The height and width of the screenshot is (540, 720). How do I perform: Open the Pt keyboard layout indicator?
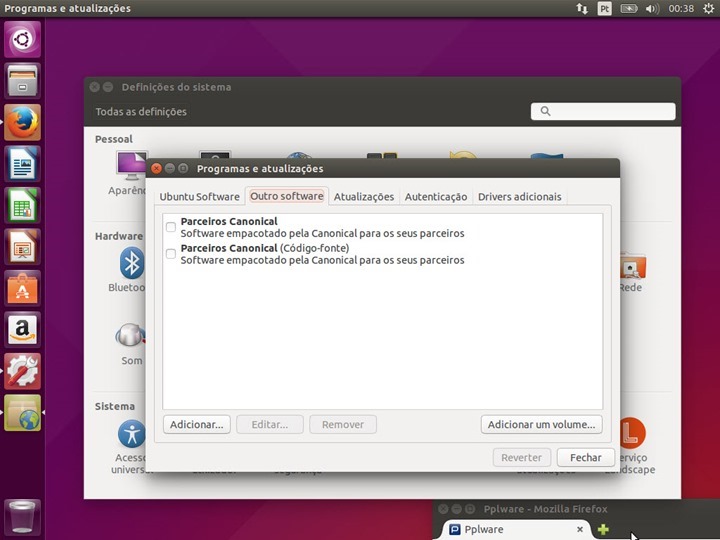604,8
